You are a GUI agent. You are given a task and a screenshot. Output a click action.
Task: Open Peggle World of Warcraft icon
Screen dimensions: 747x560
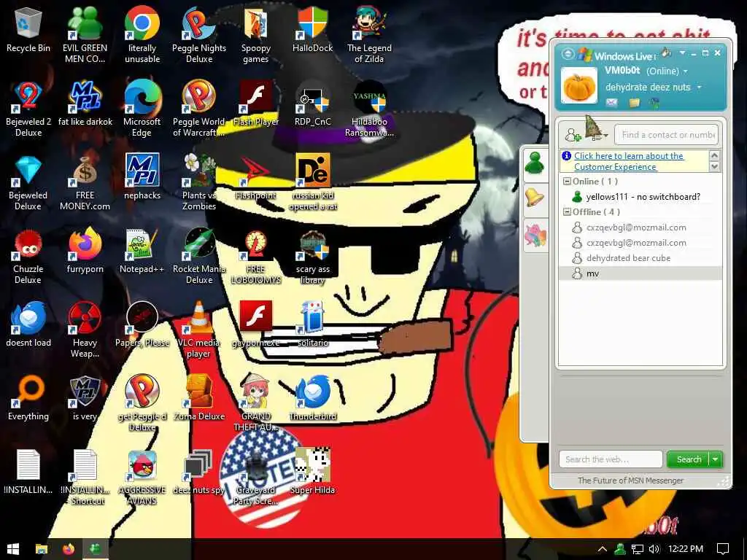pyautogui.click(x=199, y=109)
